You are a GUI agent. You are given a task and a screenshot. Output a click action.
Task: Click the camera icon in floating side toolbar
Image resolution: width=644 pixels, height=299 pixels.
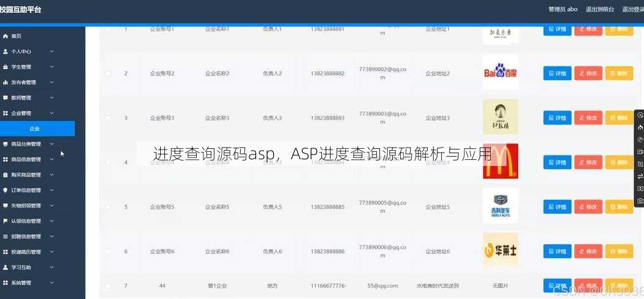tap(640, 201)
